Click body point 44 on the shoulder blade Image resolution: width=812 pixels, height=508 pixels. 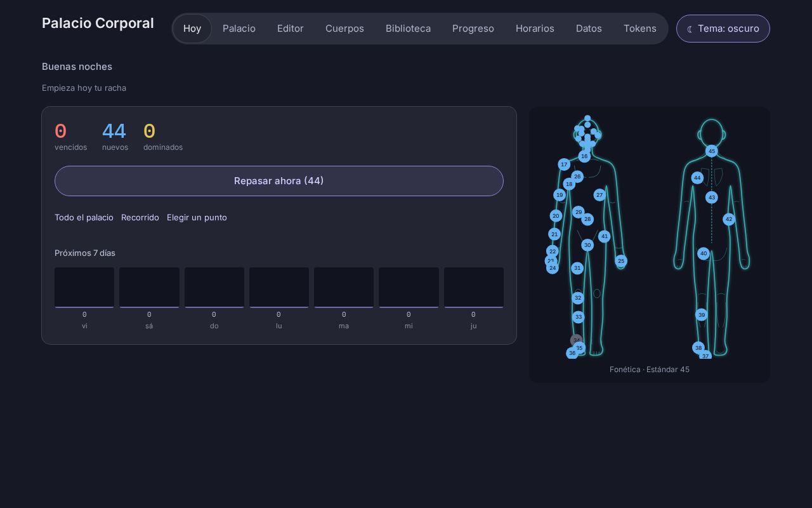click(x=697, y=178)
